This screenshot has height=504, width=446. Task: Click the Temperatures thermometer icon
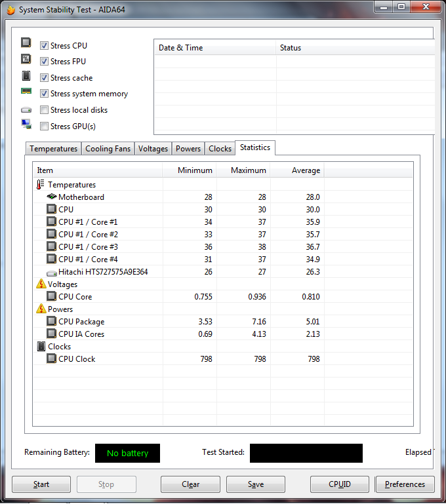coord(41,185)
